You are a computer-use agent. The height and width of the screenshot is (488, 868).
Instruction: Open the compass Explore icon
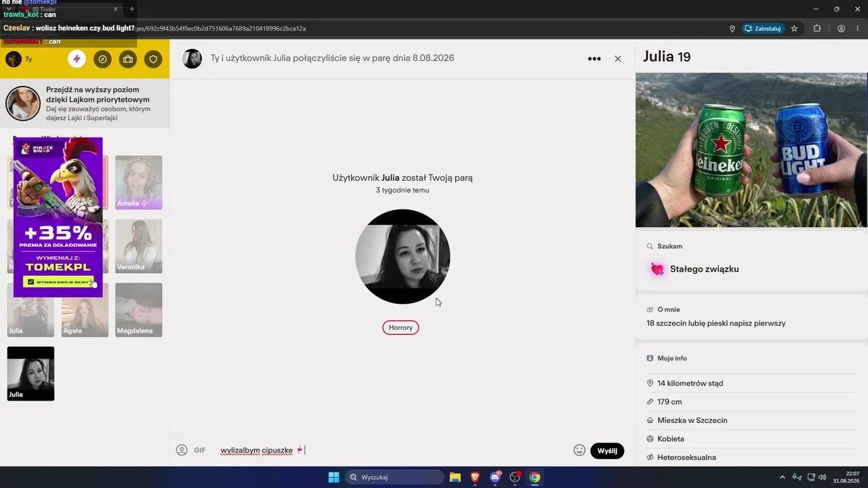[x=102, y=59]
